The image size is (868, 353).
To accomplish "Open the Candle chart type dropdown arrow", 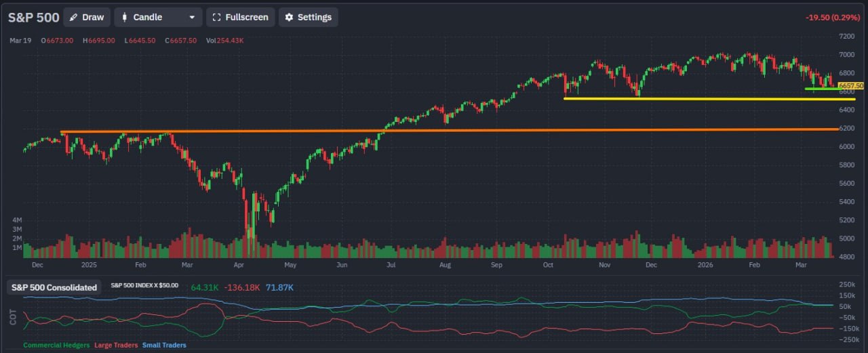I will click(x=192, y=17).
